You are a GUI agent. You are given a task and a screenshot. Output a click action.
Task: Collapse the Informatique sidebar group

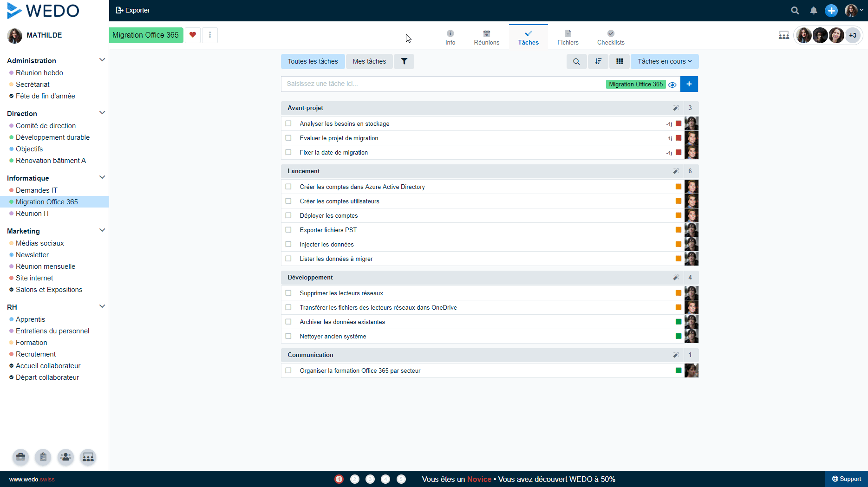pyautogui.click(x=102, y=177)
